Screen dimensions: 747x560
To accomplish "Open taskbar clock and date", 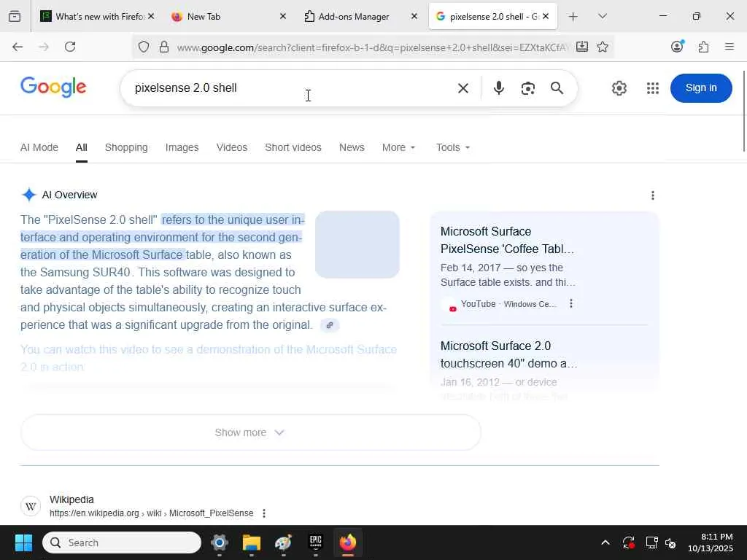I will coord(710,542).
